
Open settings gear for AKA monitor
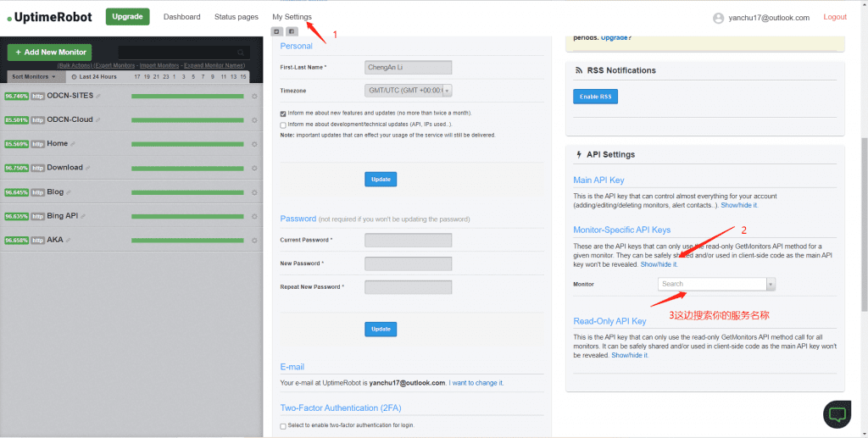[254, 241]
